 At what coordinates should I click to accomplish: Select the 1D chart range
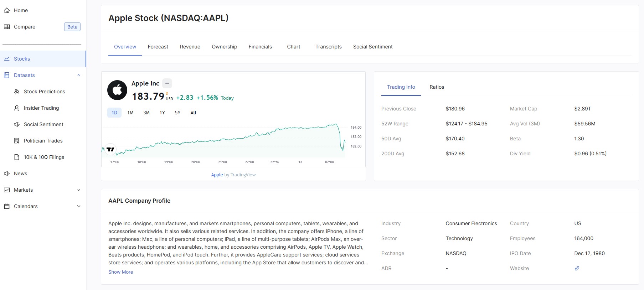coord(114,113)
